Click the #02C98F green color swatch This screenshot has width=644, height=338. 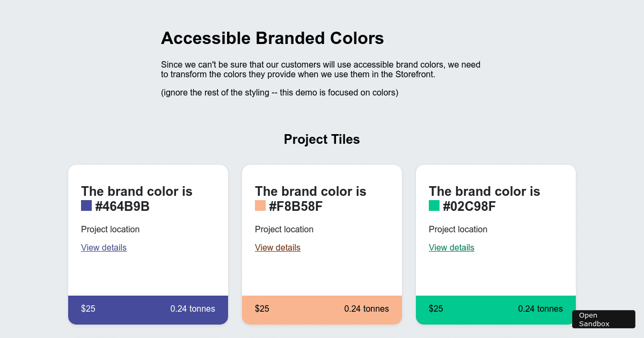(x=433, y=205)
